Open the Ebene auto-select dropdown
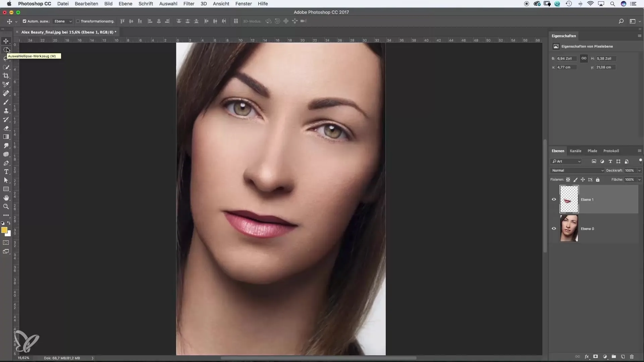The height and width of the screenshot is (362, 644). (63, 21)
